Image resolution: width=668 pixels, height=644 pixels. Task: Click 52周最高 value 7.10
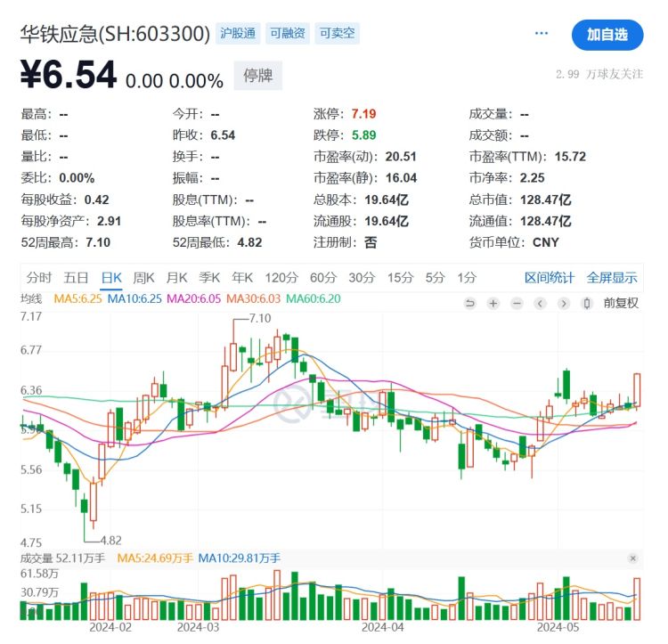pyautogui.click(x=98, y=242)
